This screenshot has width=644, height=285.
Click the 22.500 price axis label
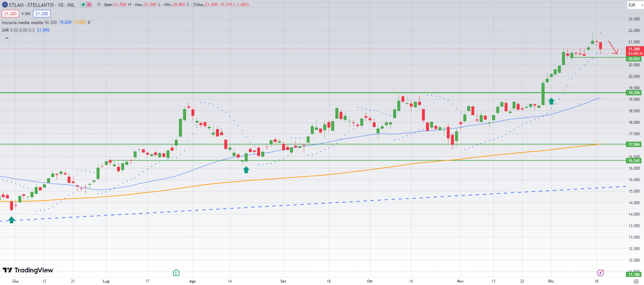634,19
